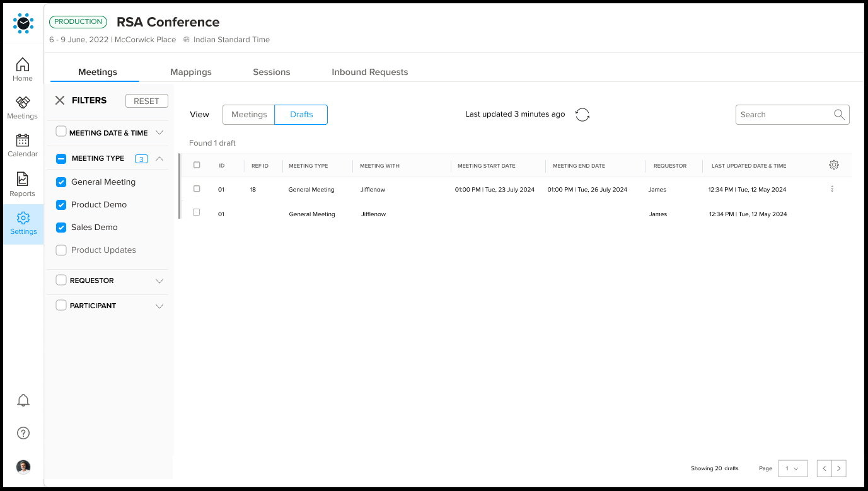Switch to the Inbound Requests tab
Image resolution: width=868 pixels, height=491 pixels.
370,72
